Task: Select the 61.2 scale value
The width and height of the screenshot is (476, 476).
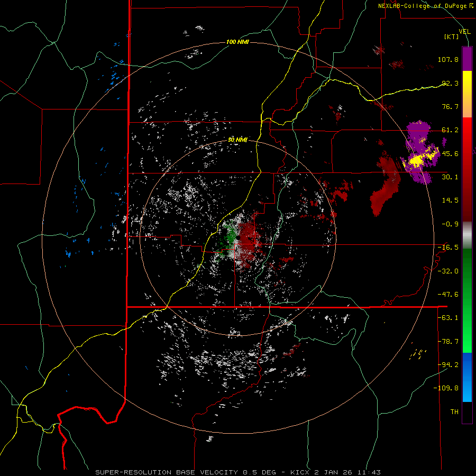Action: point(450,130)
